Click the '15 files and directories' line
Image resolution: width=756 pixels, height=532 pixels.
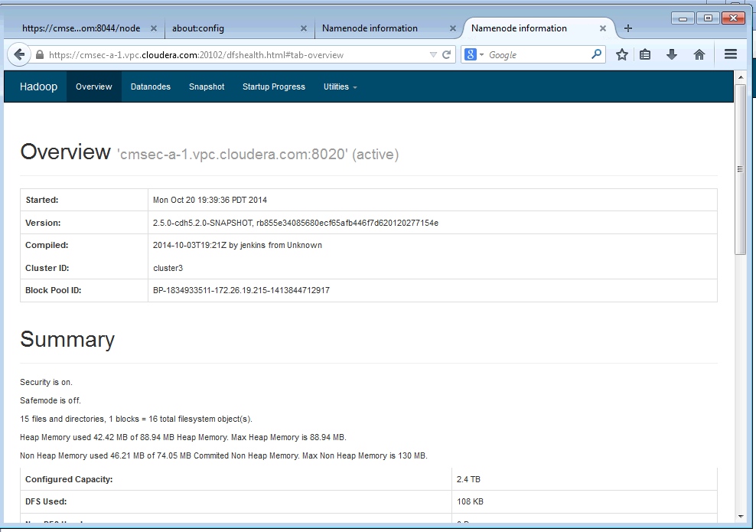pyautogui.click(x=136, y=419)
